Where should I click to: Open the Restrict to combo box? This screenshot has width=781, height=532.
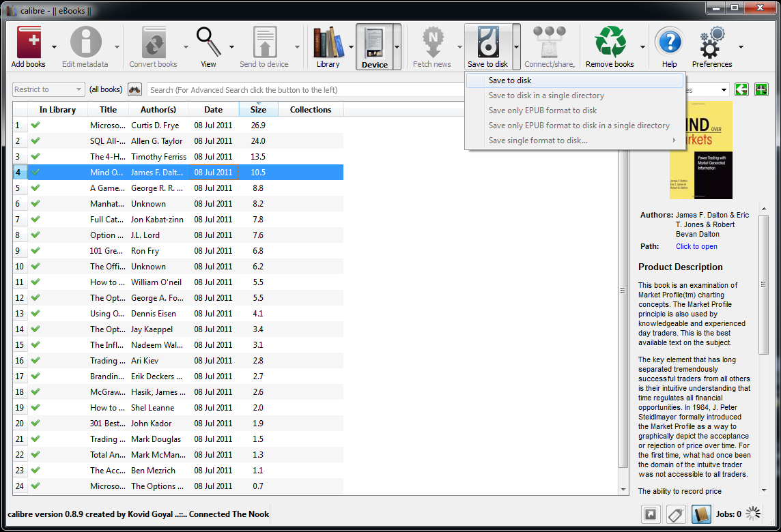coord(48,89)
